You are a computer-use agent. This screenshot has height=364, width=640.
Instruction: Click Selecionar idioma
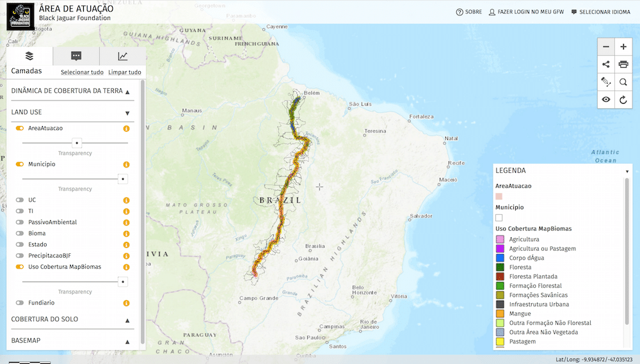(x=605, y=12)
